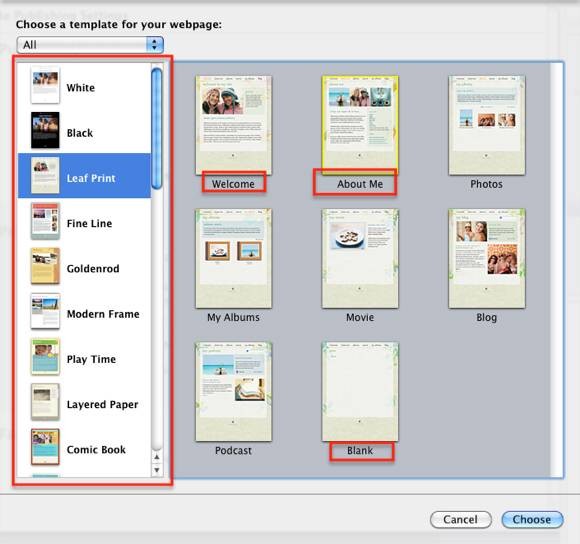
Task: Pick the Photos page template thumbnail
Action: pyautogui.click(x=486, y=125)
